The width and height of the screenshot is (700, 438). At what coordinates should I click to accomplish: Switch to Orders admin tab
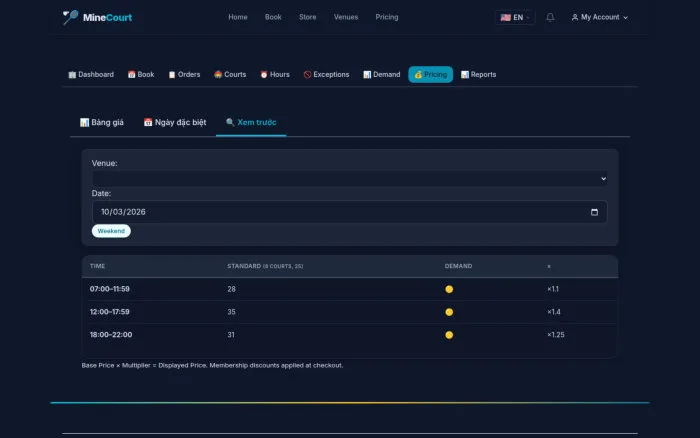click(x=184, y=75)
